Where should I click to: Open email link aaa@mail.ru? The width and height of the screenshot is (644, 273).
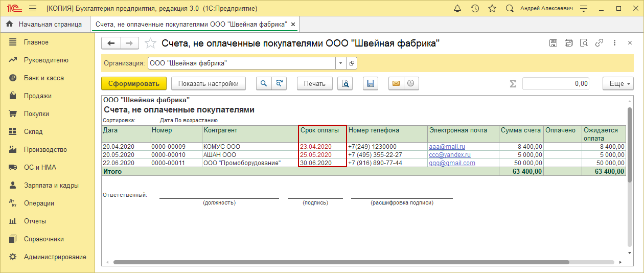tap(447, 147)
